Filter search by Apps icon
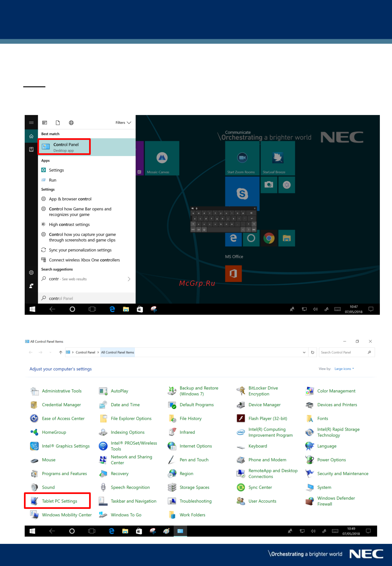The height and width of the screenshot is (566, 392). coord(45,122)
